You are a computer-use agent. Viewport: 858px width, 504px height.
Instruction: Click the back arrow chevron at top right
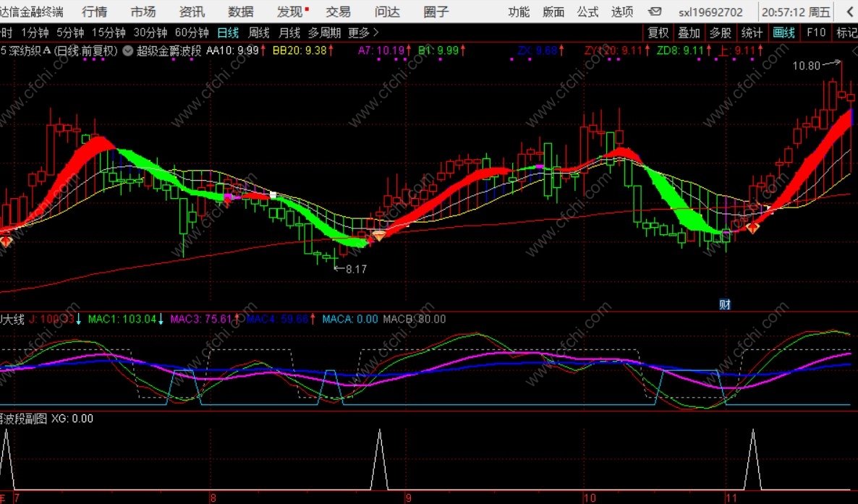coord(850,12)
